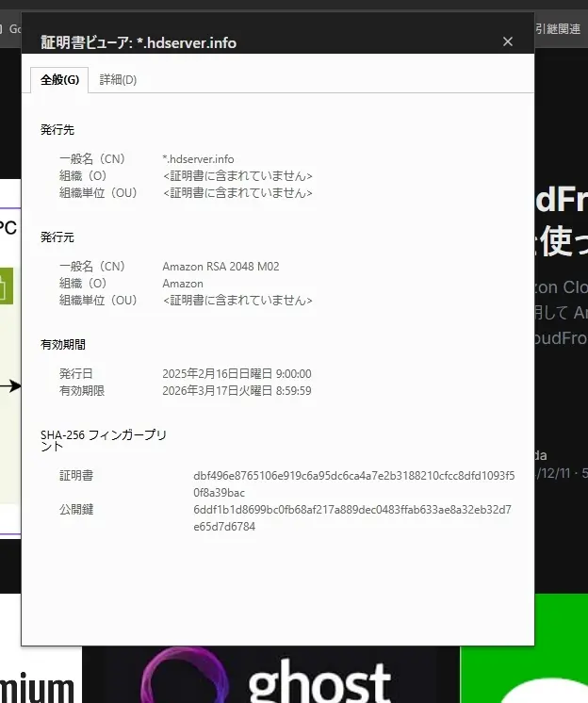Click the 公開鍵 fingerprint hash value
The height and width of the screenshot is (703, 588).
pos(351,517)
